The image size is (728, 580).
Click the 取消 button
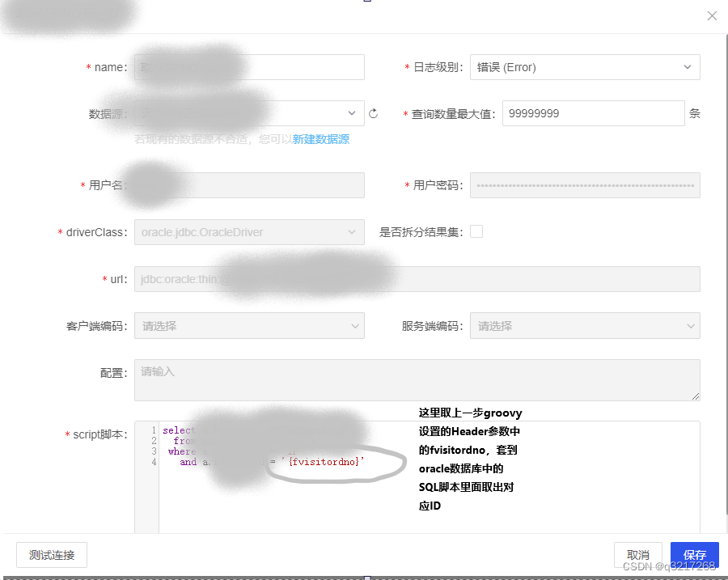638,555
